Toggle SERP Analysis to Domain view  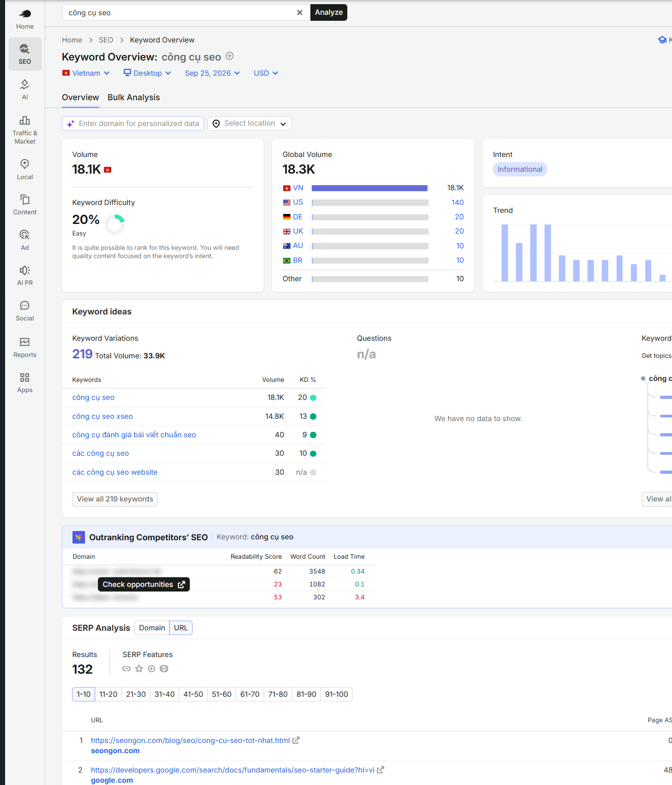152,628
